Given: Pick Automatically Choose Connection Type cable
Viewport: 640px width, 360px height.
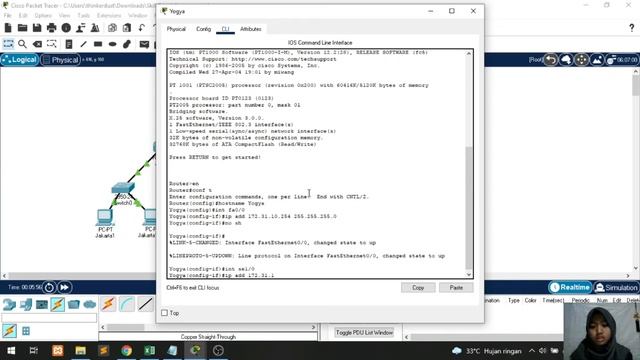Looking at the screenshot, I should point(108,304).
